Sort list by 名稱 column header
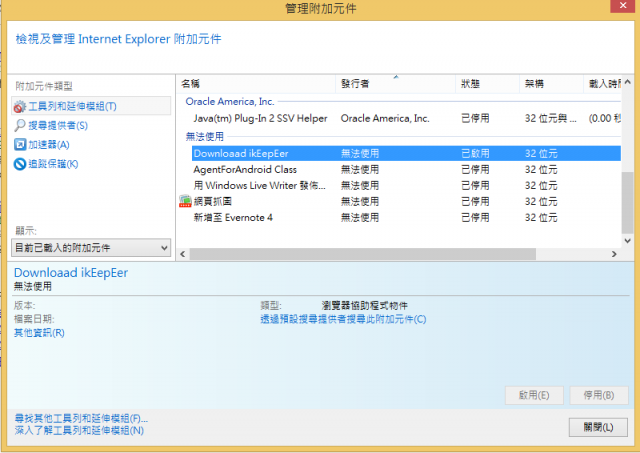The width and height of the screenshot is (640, 453). point(256,84)
